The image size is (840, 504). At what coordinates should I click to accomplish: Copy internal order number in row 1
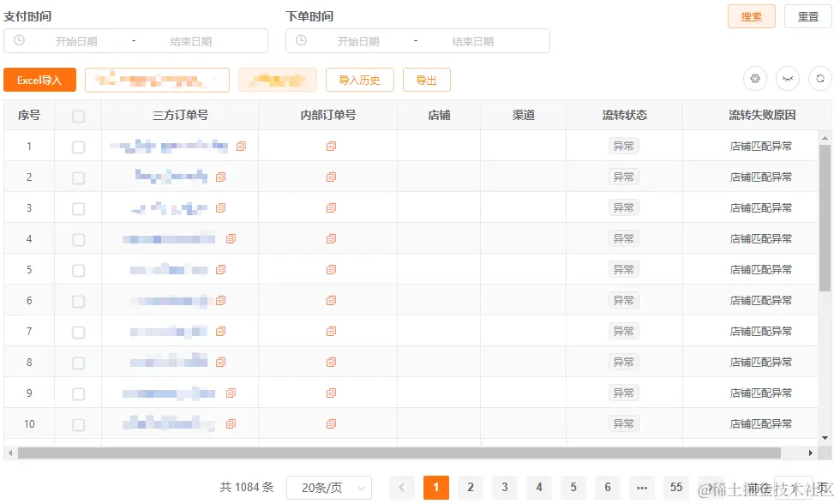click(331, 146)
